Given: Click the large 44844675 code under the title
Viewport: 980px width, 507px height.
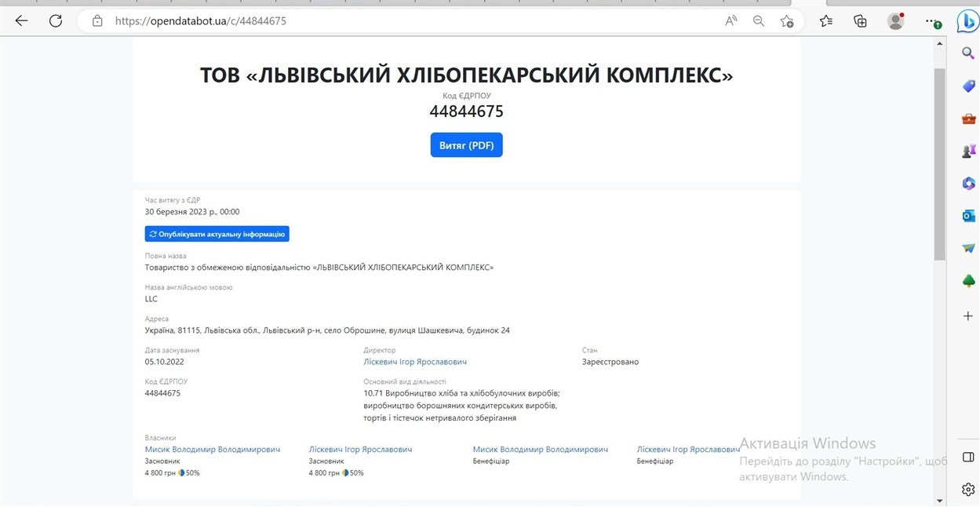Looking at the screenshot, I should [466, 111].
